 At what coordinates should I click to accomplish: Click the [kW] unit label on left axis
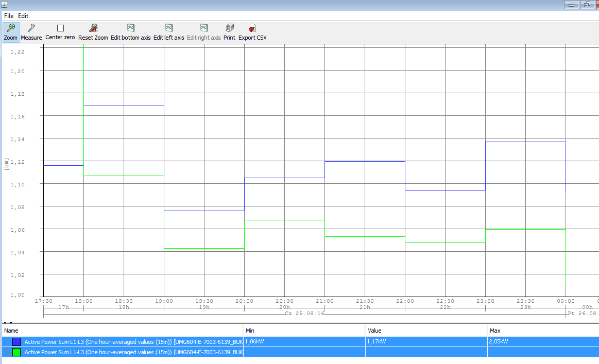tap(7, 164)
